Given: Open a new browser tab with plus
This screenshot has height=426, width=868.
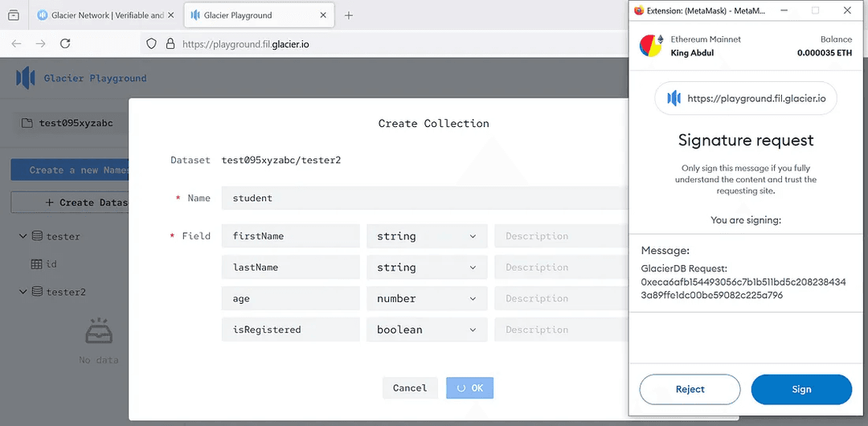Looking at the screenshot, I should [x=349, y=15].
